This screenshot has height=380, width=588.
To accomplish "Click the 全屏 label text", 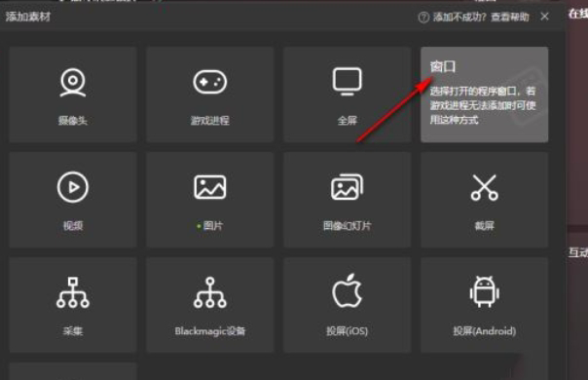I will (348, 121).
